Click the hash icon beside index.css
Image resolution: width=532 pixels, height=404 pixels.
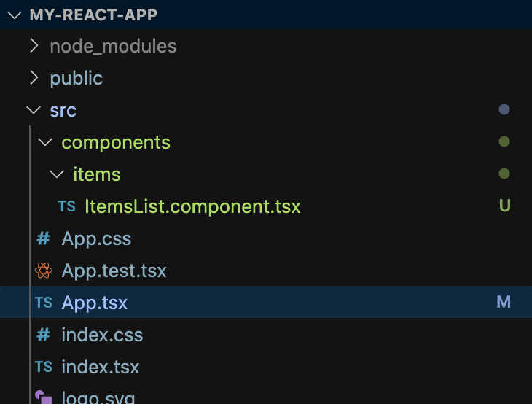[44, 335]
